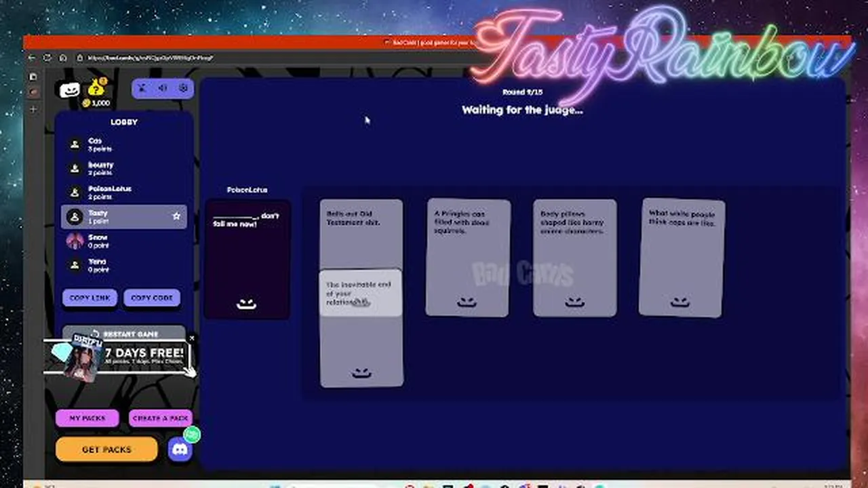Pick the 'What white people think cops are like' card
Screen dimensions: 868x488
point(682,258)
